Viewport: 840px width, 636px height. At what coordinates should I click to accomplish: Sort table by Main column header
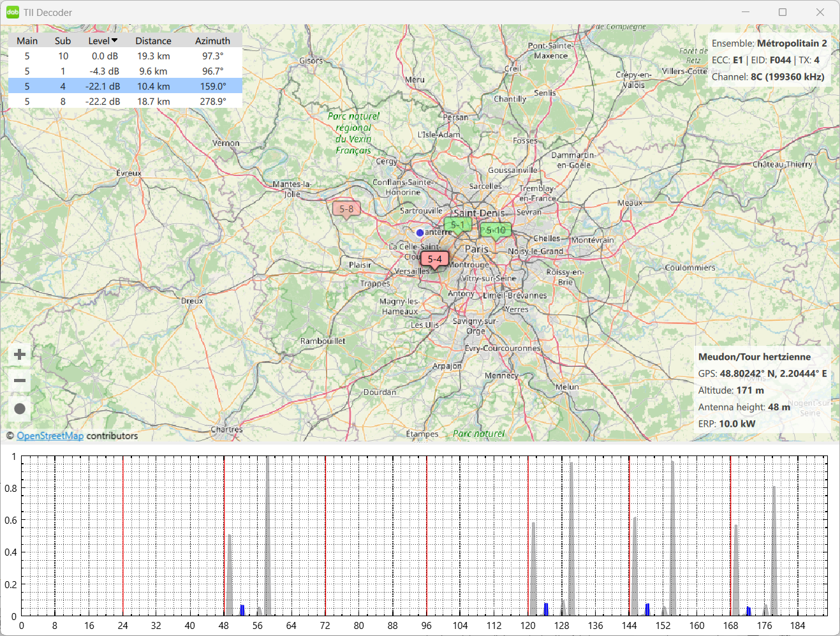pyautogui.click(x=27, y=41)
